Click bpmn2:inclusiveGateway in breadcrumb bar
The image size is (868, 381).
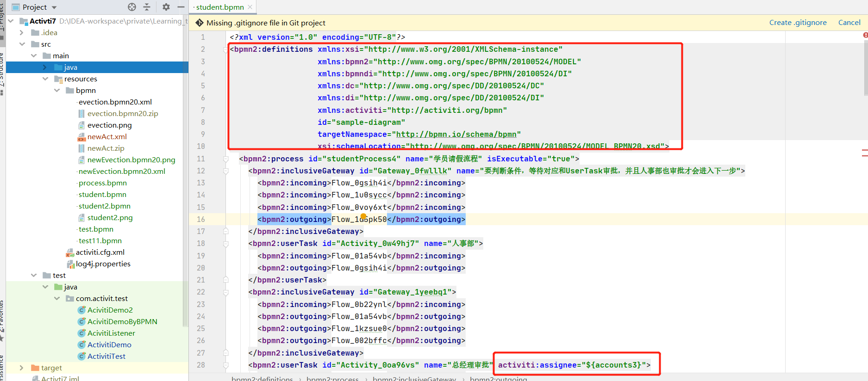point(414,378)
